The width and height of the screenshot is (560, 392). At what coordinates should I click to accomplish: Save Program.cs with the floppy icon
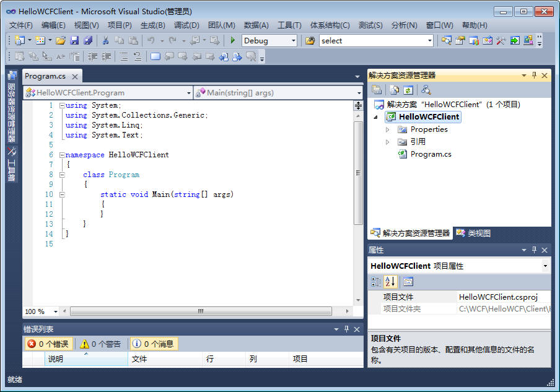(74, 40)
